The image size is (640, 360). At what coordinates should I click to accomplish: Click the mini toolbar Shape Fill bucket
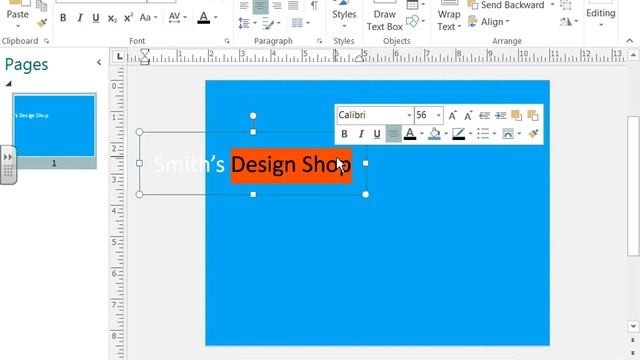click(x=434, y=134)
